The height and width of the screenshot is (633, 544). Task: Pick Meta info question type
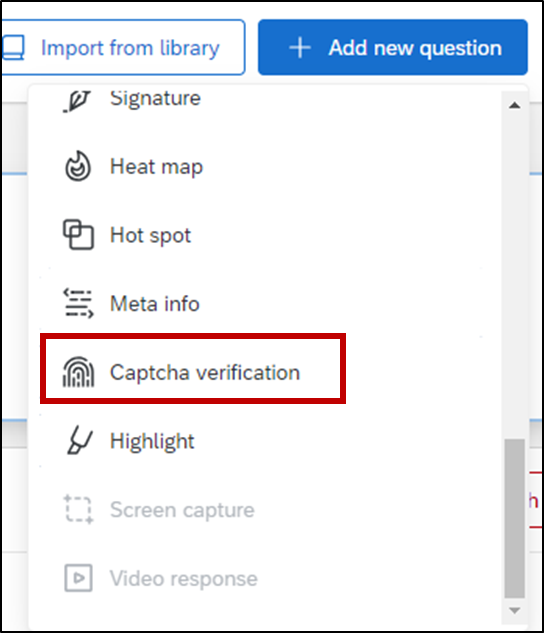[x=264, y=304]
